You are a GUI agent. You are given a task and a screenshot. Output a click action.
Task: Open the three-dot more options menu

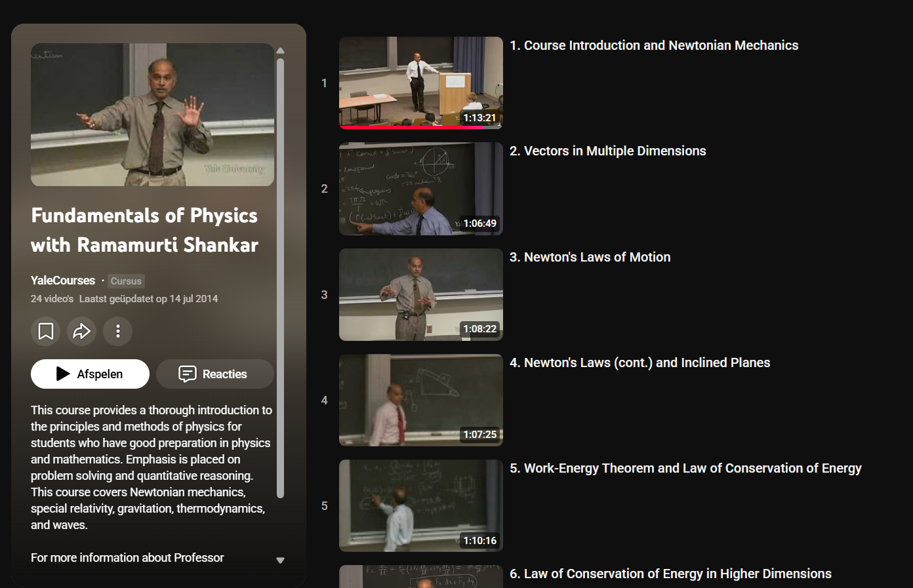point(118,332)
